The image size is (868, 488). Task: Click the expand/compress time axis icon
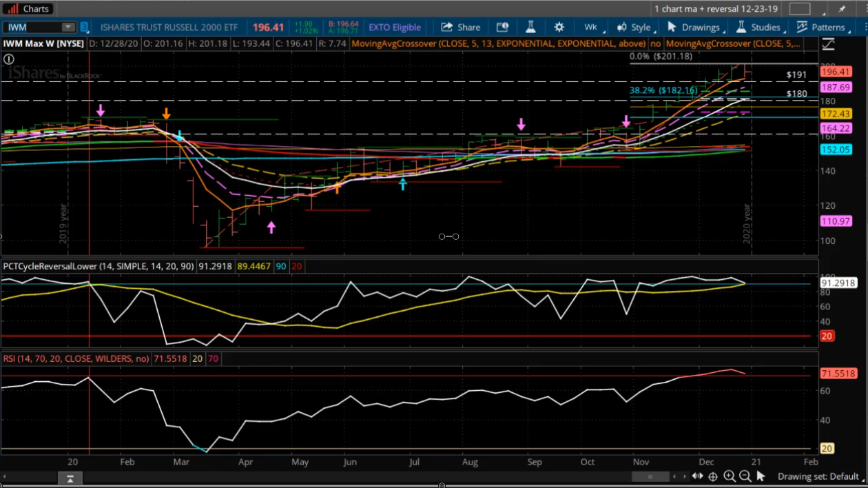[x=699, y=476]
